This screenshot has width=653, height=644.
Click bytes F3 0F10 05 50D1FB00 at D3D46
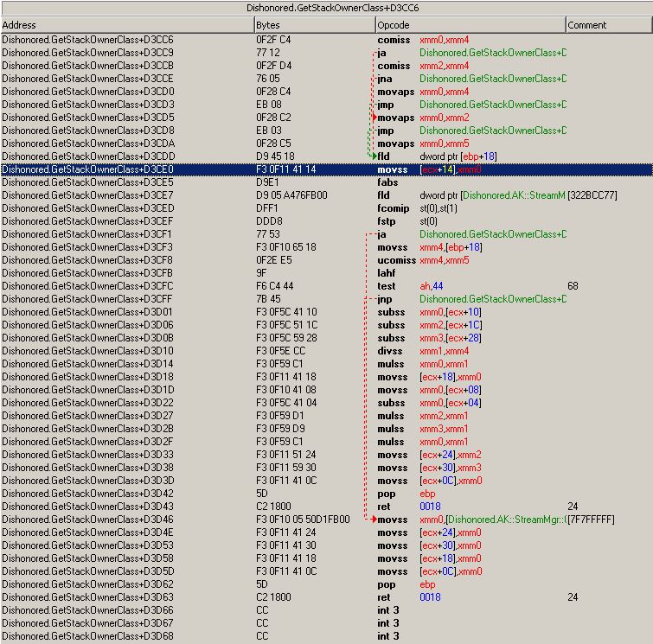tap(303, 520)
